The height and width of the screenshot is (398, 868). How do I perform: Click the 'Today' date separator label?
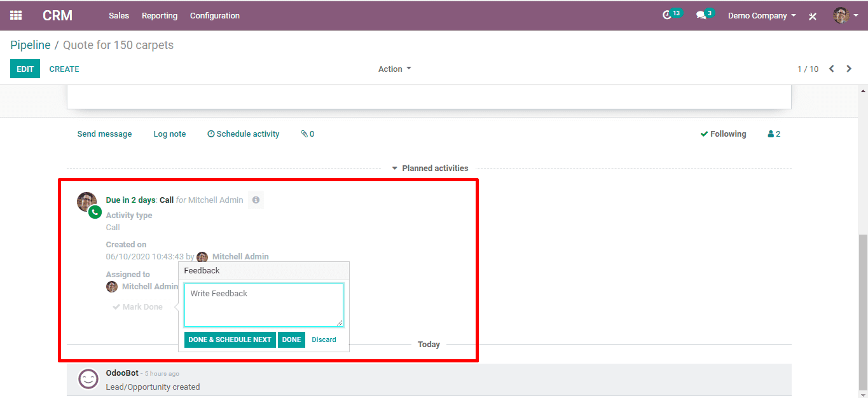(429, 344)
